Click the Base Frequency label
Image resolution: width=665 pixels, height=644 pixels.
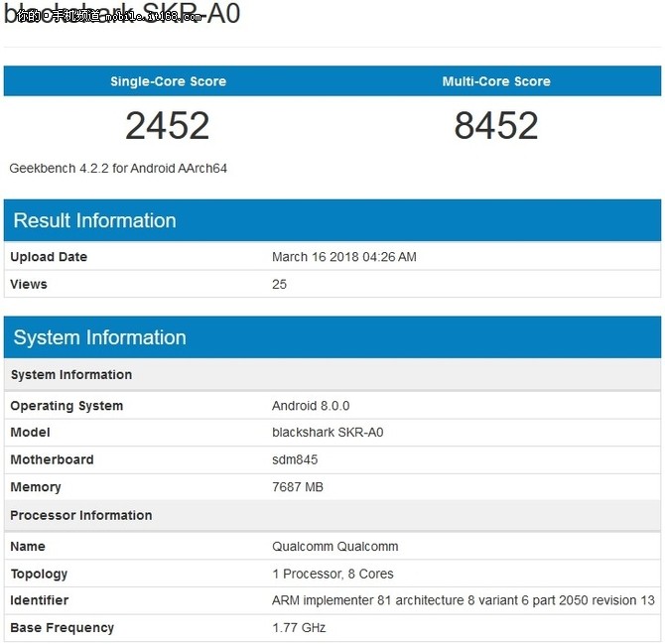(x=62, y=627)
